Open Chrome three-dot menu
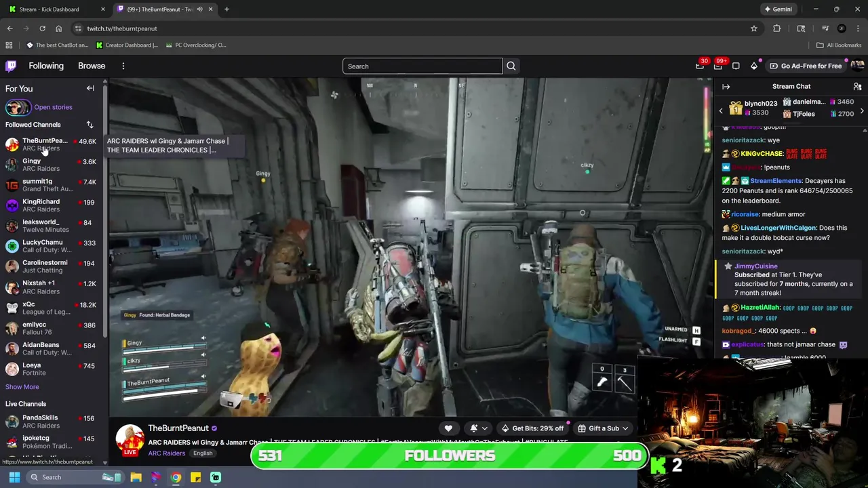This screenshot has width=868, height=488. tap(858, 28)
